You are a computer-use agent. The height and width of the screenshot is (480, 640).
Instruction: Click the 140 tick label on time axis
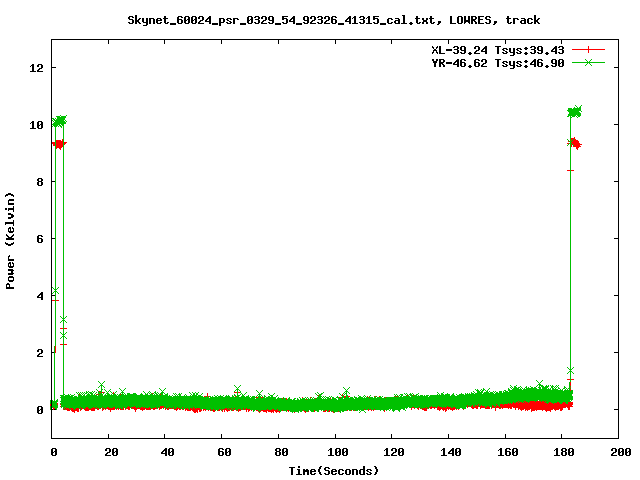(449, 452)
